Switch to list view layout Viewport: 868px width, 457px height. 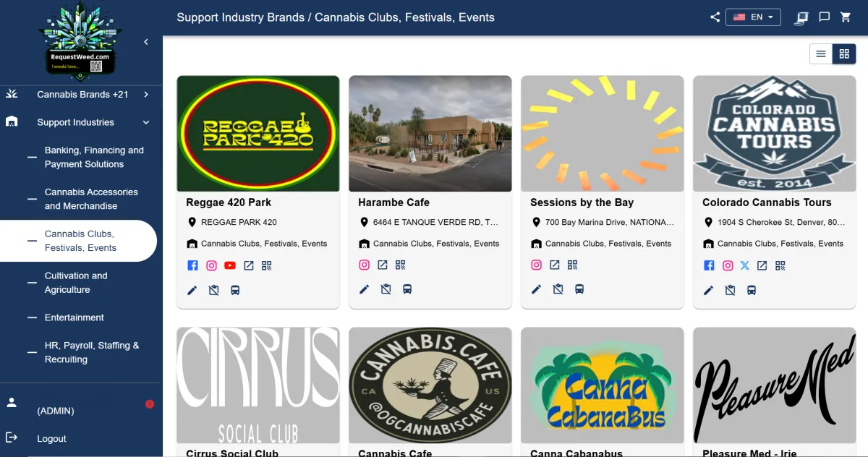[821, 54]
